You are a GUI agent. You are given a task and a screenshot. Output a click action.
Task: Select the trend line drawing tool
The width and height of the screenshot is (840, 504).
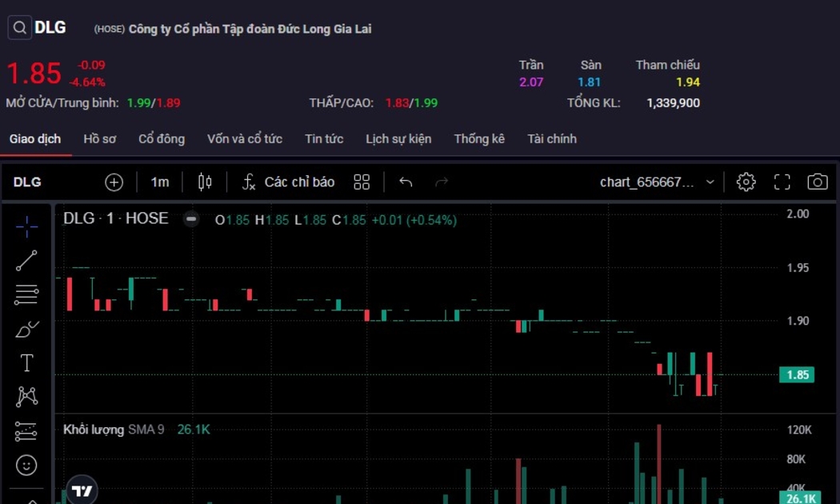coord(26,260)
